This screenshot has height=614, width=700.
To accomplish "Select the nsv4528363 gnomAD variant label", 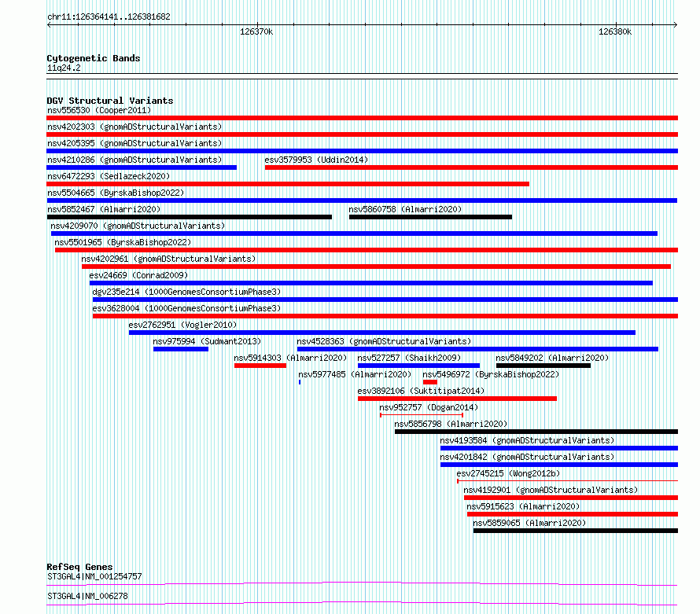I will [384, 341].
